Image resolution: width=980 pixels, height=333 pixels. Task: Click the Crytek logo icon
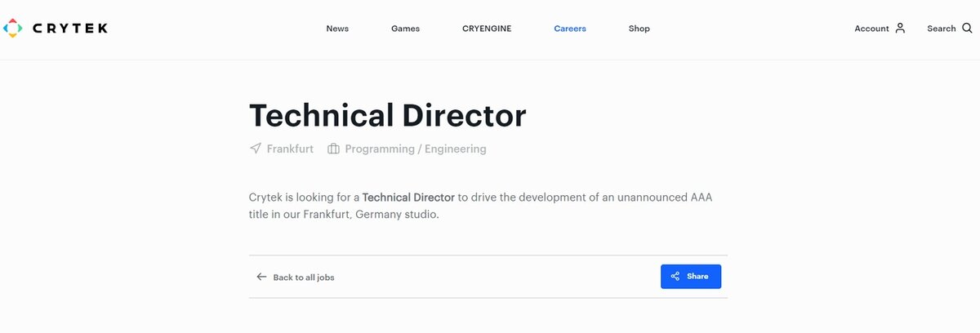click(x=12, y=29)
